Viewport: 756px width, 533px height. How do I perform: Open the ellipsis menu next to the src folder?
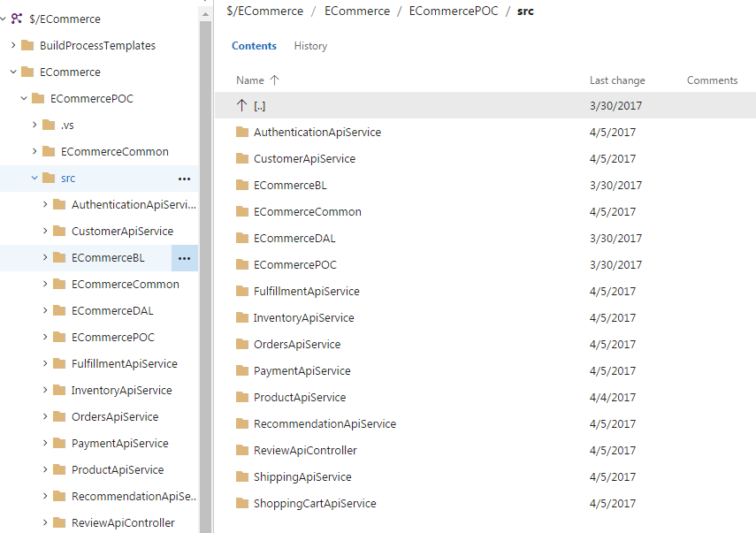(184, 178)
